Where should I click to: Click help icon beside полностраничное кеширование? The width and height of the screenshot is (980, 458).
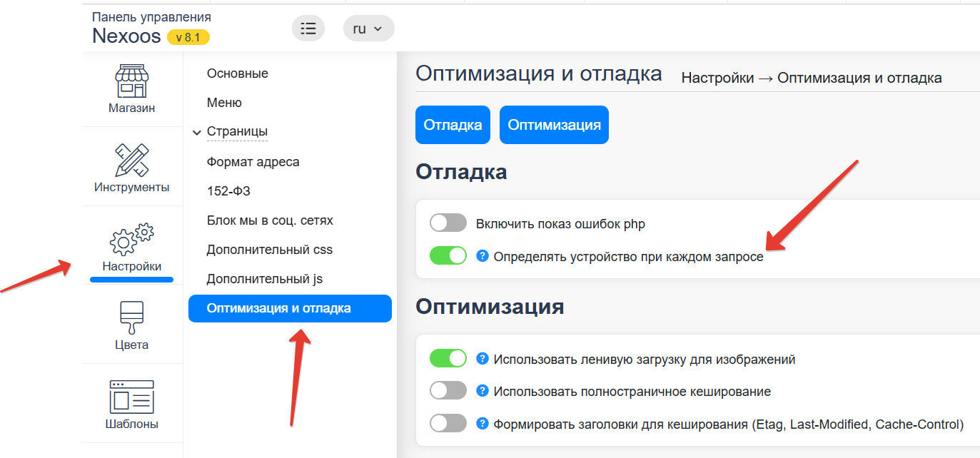483,391
